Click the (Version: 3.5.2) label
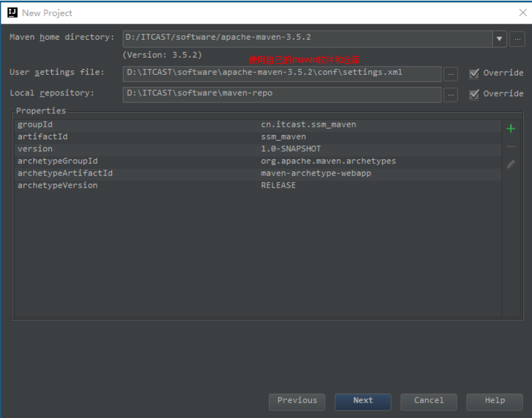Screen dimensions: 532x418 [x=162, y=55]
